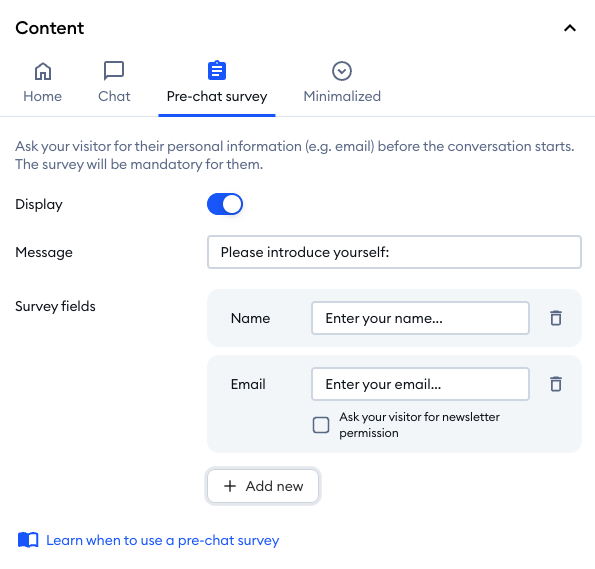Screen dimensions: 595x569
Task: Select the Minimalized tab label
Action: [x=342, y=96]
